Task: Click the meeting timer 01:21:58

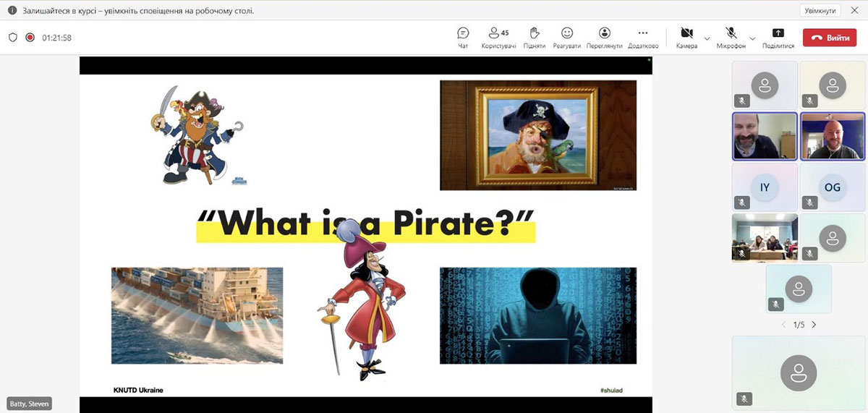Action: 56,38
